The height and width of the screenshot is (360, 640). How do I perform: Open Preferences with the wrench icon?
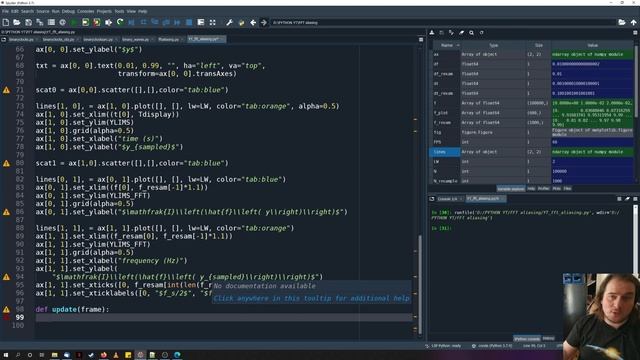[229, 22]
